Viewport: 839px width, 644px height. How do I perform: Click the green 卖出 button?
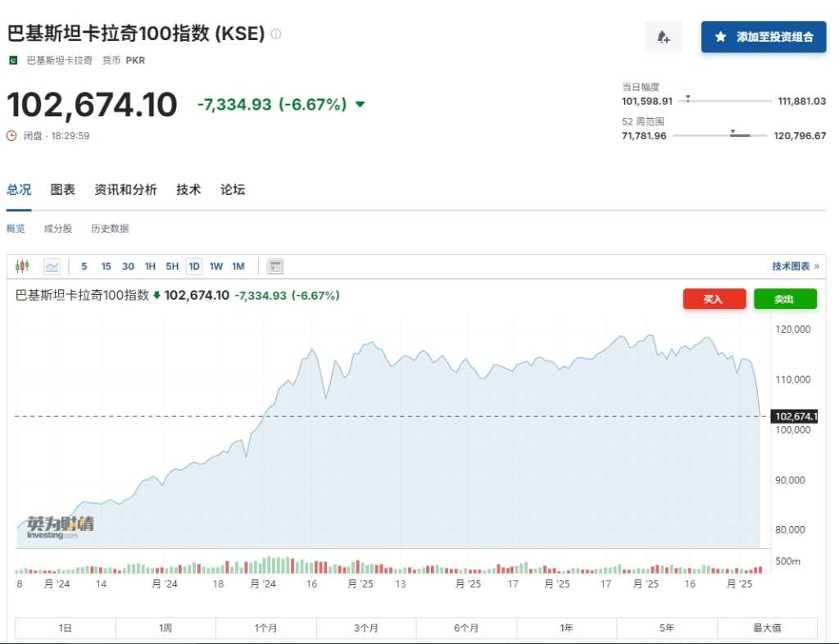pyautogui.click(x=785, y=299)
